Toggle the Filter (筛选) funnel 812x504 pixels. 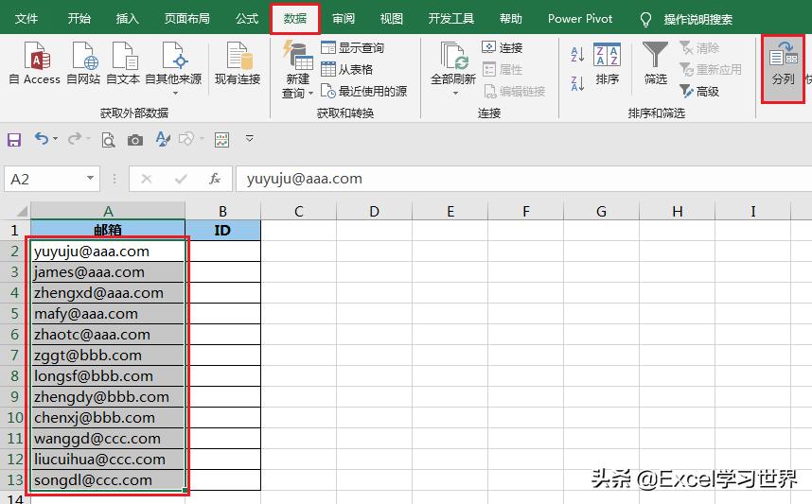655,64
